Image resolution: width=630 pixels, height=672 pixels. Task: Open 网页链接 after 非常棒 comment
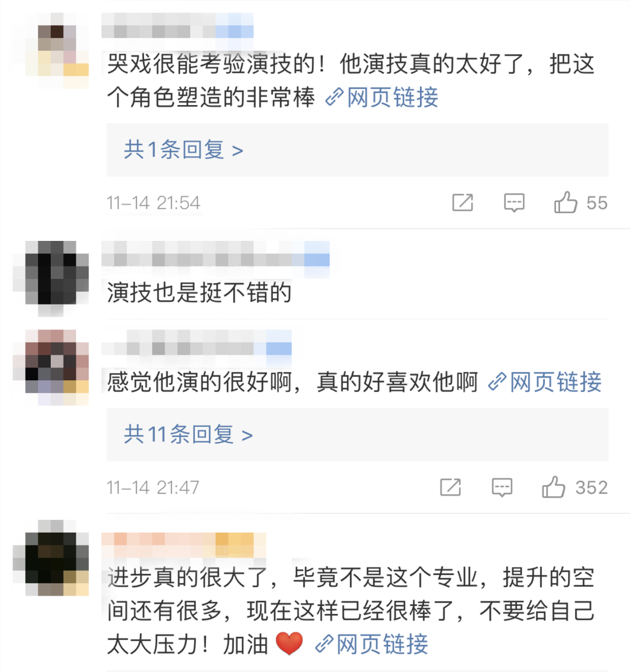[x=393, y=97]
